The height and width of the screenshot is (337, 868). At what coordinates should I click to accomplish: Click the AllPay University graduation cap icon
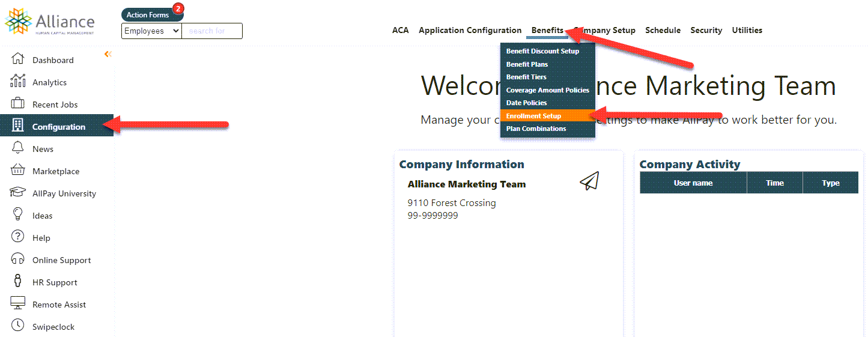tap(18, 192)
